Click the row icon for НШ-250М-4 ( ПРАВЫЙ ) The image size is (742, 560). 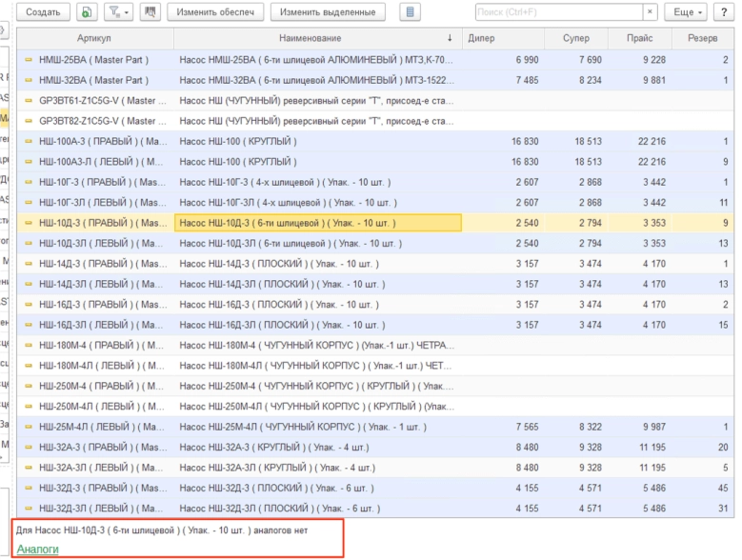[29, 387]
